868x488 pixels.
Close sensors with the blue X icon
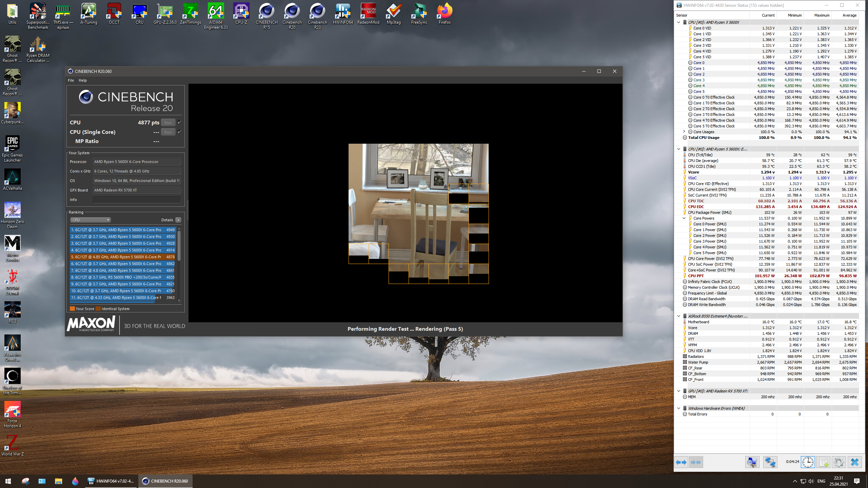coord(854,462)
